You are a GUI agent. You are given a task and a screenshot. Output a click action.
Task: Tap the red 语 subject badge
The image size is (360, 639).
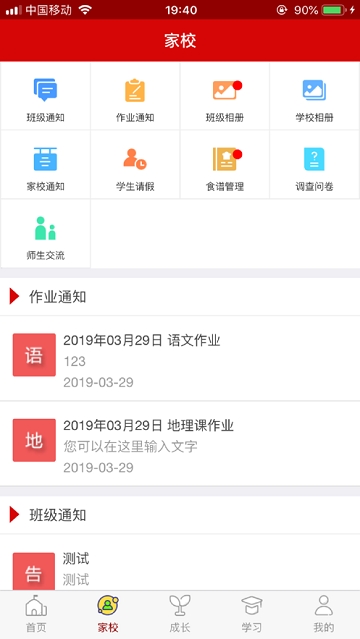34,355
